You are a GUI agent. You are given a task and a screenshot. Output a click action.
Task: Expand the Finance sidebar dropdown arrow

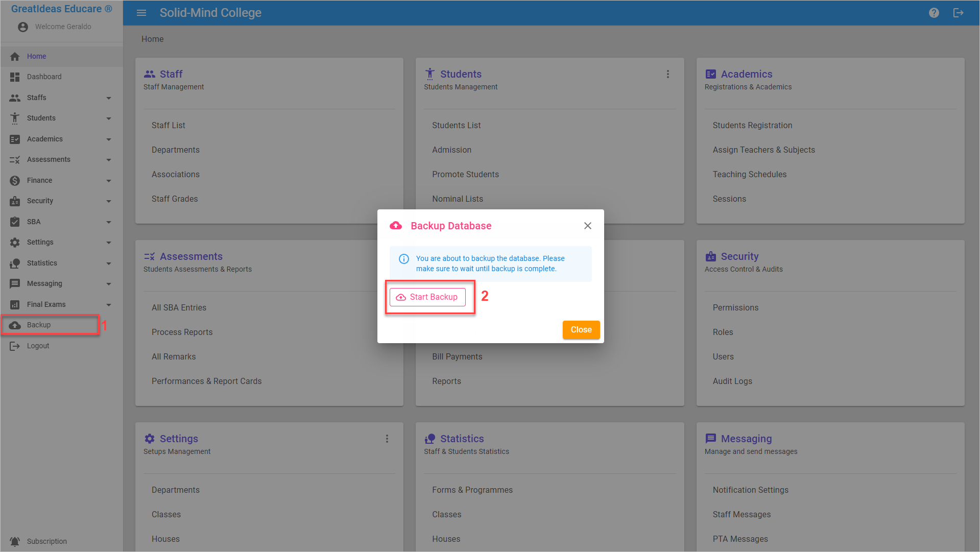pos(109,181)
